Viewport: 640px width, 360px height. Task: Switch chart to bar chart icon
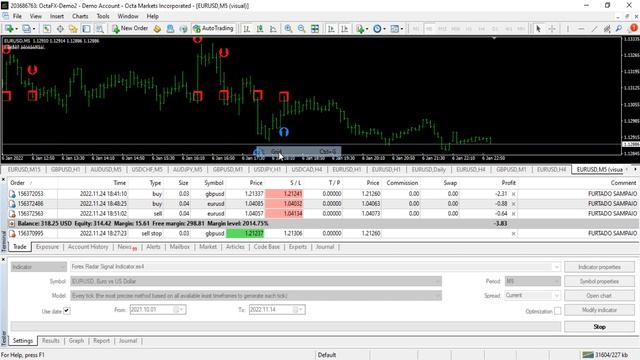click(x=247, y=29)
